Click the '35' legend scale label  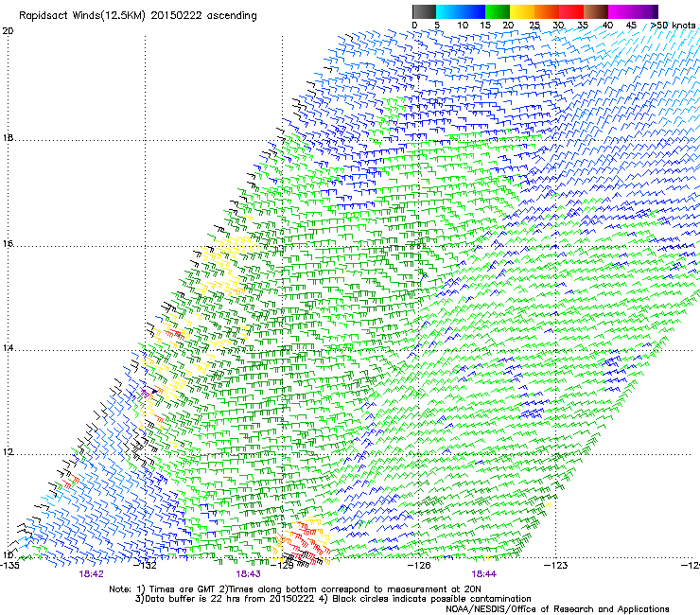click(583, 26)
